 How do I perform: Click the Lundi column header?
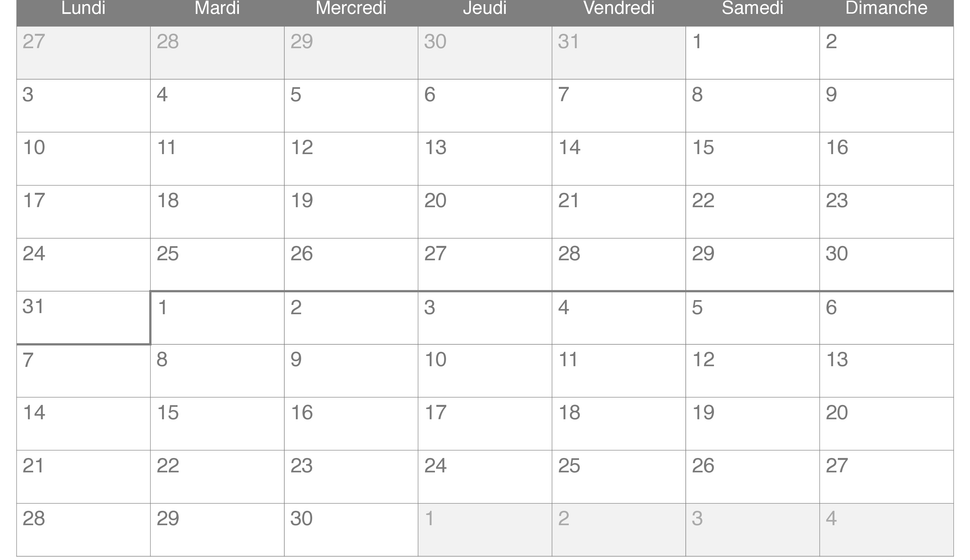pos(84,9)
